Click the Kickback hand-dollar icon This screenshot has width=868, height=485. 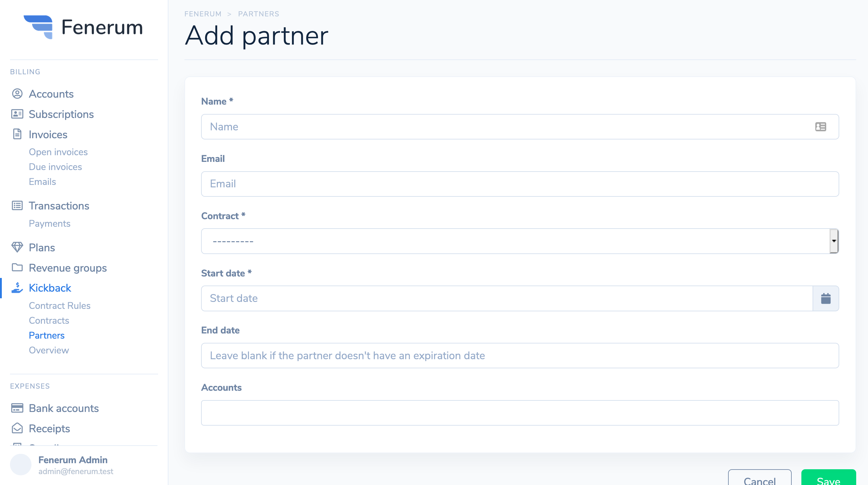point(17,288)
